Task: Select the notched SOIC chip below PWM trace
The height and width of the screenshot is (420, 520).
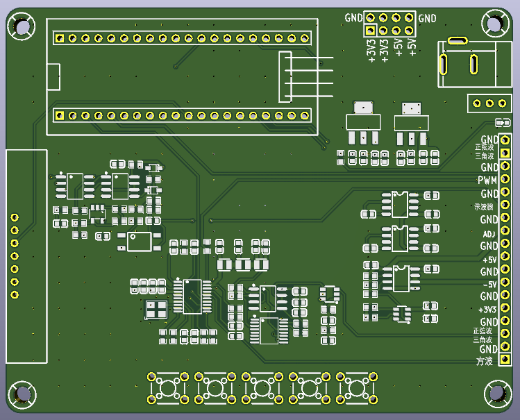Action: pos(400,204)
